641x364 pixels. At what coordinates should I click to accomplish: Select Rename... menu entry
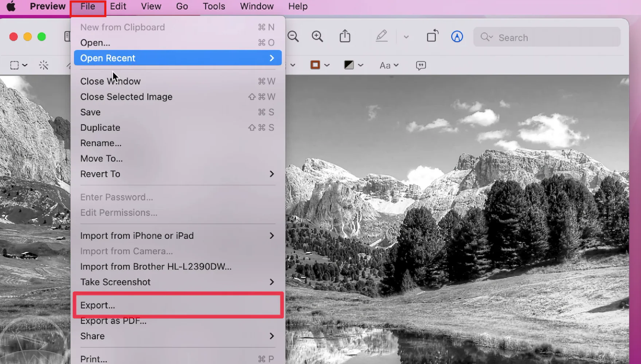pos(178,143)
